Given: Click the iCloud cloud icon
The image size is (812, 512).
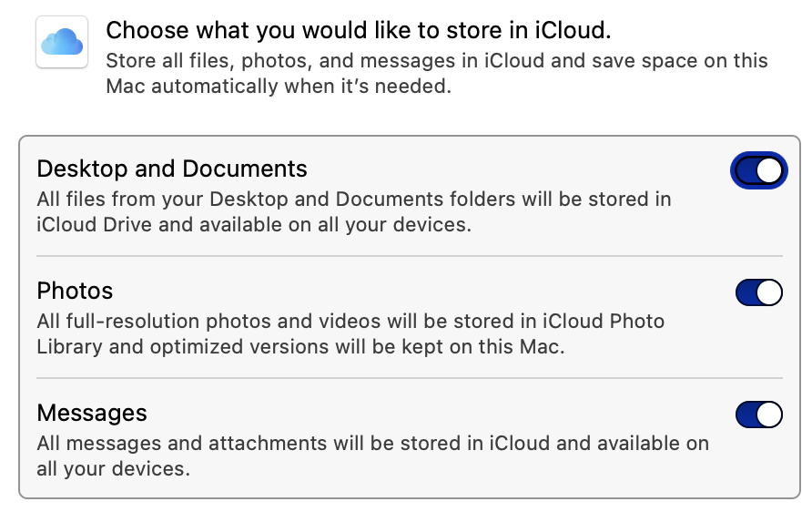Looking at the screenshot, I should [61, 43].
